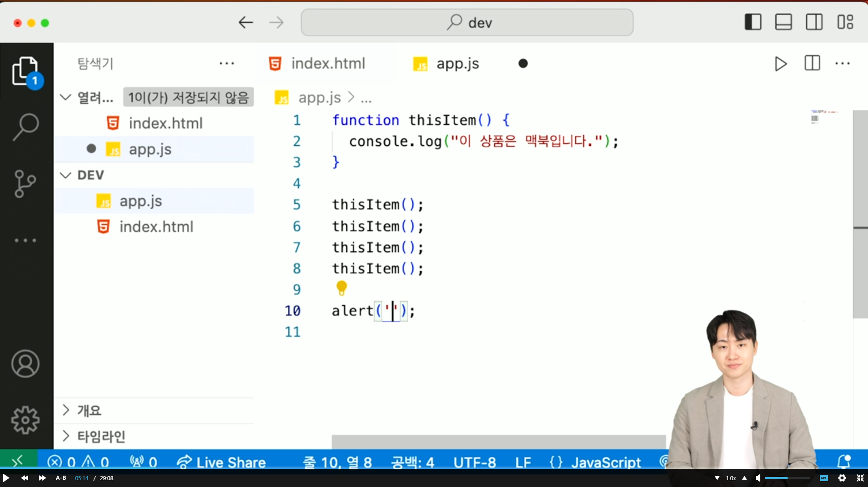
Task: Go back with the left arrow
Action: click(246, 22)
